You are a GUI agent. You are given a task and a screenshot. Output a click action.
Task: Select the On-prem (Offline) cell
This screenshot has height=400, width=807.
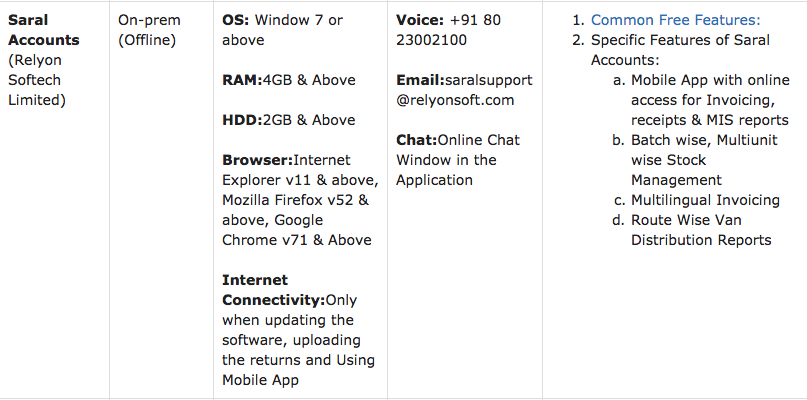click(149, 30)
